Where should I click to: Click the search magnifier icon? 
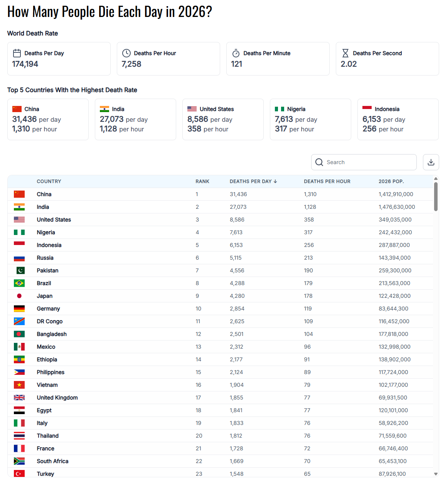click(319, 162)
